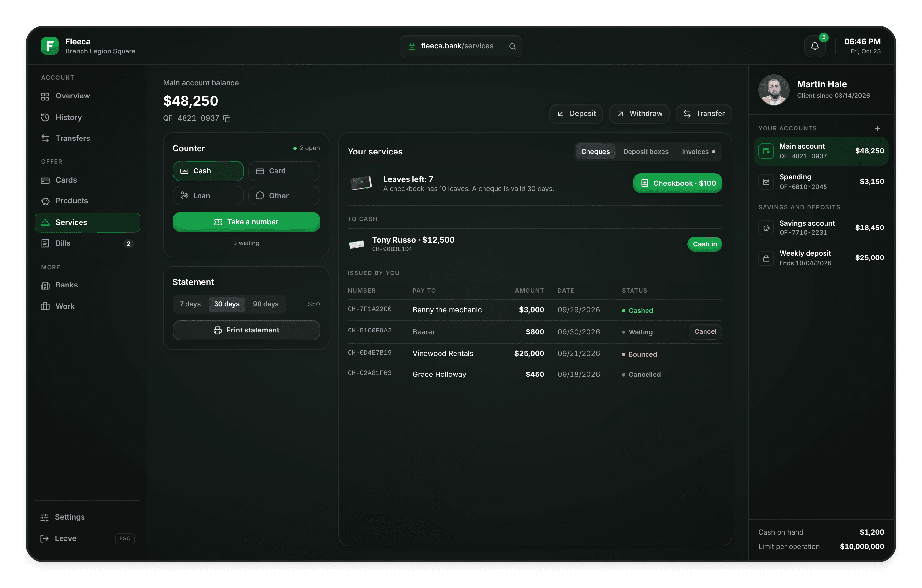The image size is (922, 588).
Task: Select the Loan counter option
Action: click(208, 196)
